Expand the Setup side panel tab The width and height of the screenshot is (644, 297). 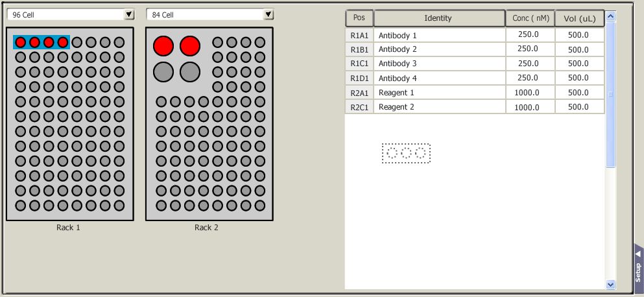pos(638,265)
